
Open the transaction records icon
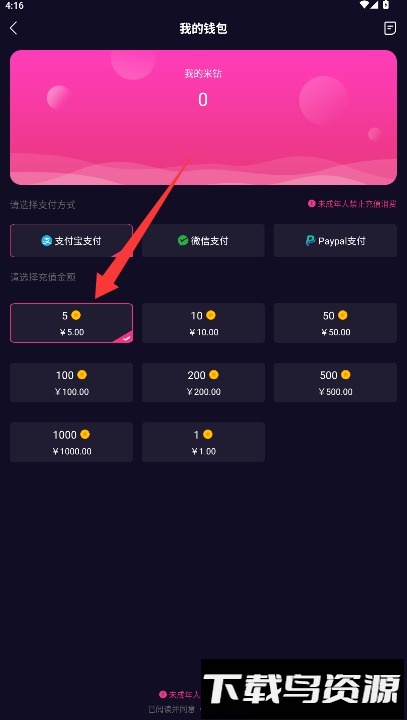tap(390, 28)
